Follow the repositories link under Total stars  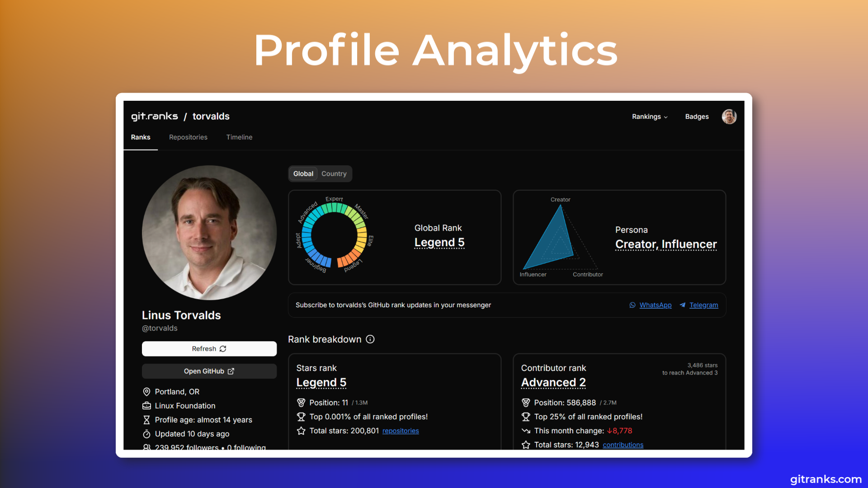click(401, 431)
